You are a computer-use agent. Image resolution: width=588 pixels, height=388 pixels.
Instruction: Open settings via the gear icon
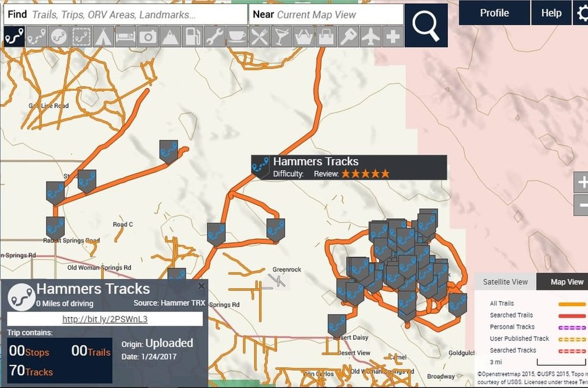(581, 13)
